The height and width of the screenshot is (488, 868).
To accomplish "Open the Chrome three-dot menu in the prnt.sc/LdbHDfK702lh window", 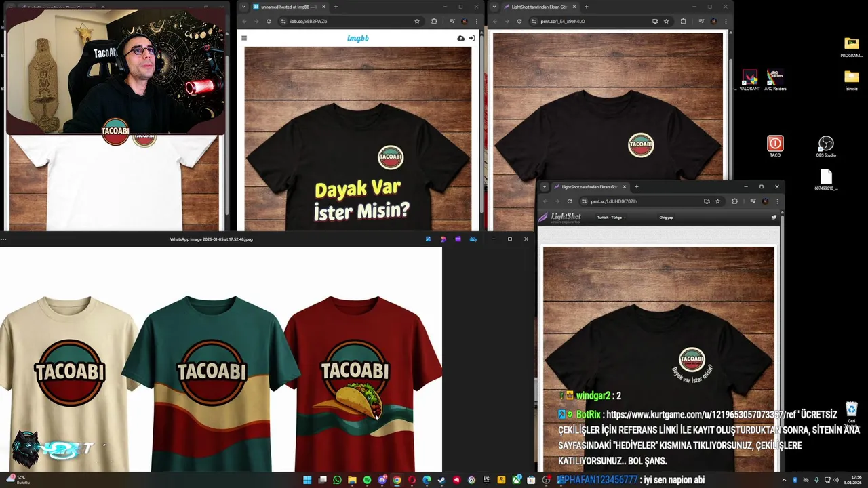I will pyautogui.click(x=777, y=201).
